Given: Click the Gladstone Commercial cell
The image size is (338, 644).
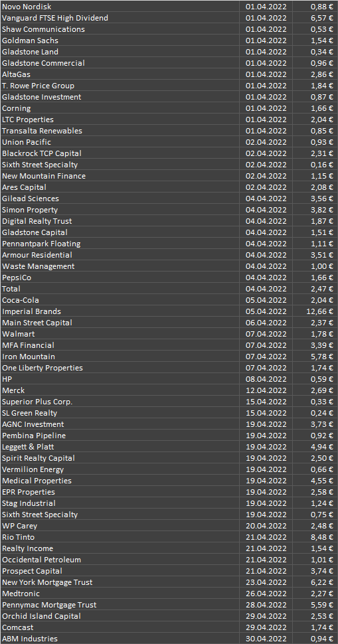Looking at the screenshot, I should tap(120, 63).
